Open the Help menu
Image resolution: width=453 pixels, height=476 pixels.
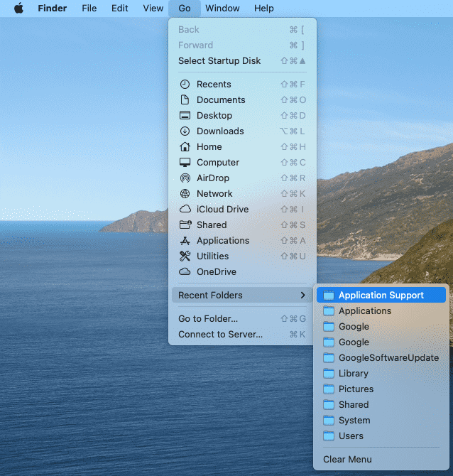263,9
